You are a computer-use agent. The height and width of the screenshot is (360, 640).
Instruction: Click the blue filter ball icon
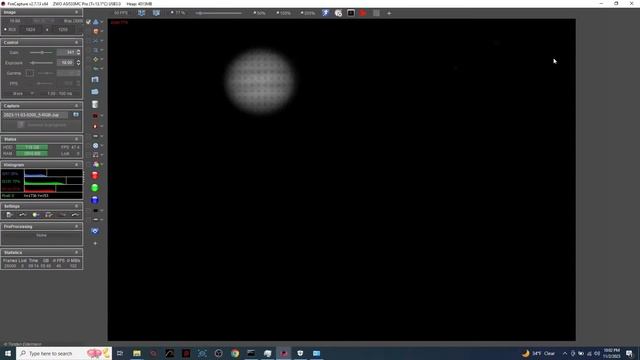(95, 200)
